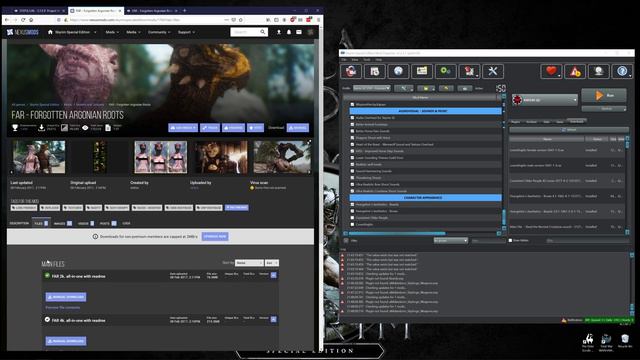Image resolution: width=640 pixels, height=360 pixels.
Task: Click the Nexus Mods logo
Action: [22, 32]
